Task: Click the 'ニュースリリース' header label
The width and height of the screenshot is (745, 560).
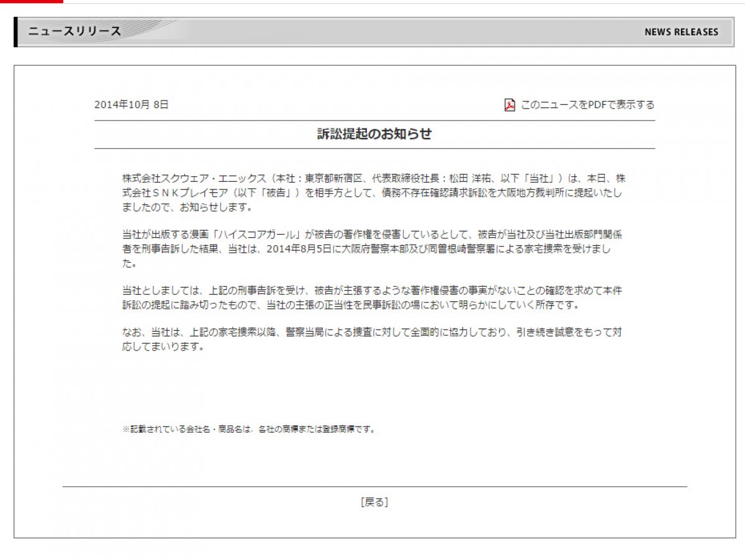Action: coord(74,32)
